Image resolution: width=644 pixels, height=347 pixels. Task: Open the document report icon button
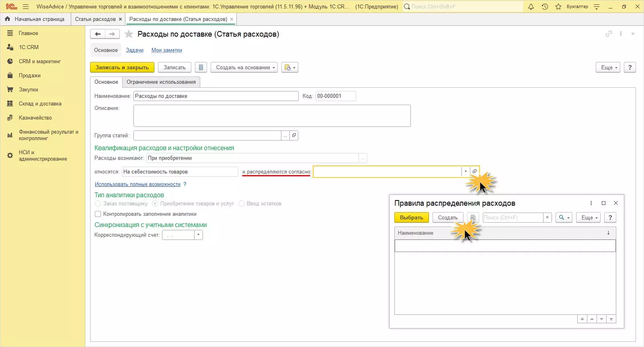(201, 67)
